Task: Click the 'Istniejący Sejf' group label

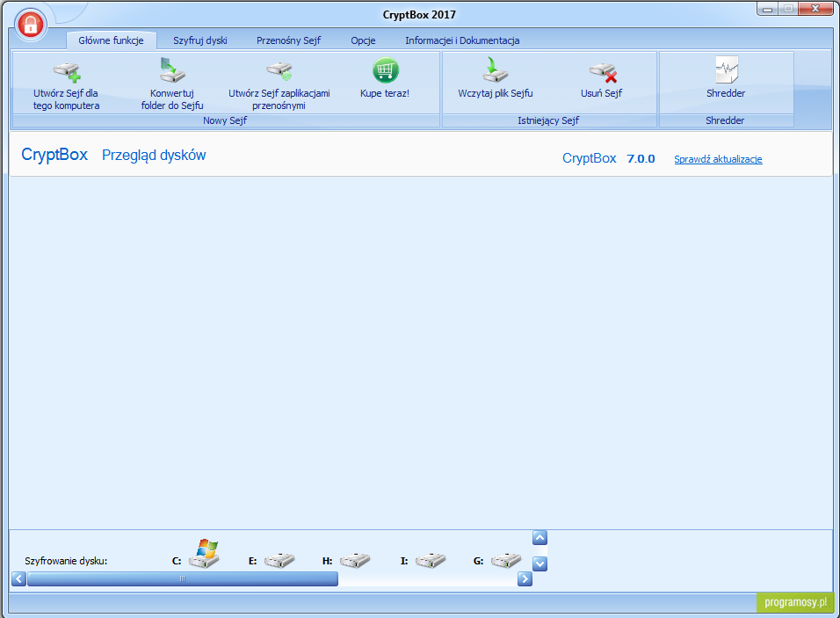Action: click(x=548, y=120)
